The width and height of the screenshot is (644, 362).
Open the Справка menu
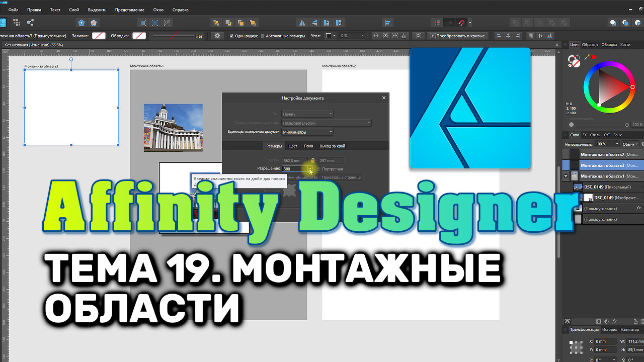coord(180,10)
